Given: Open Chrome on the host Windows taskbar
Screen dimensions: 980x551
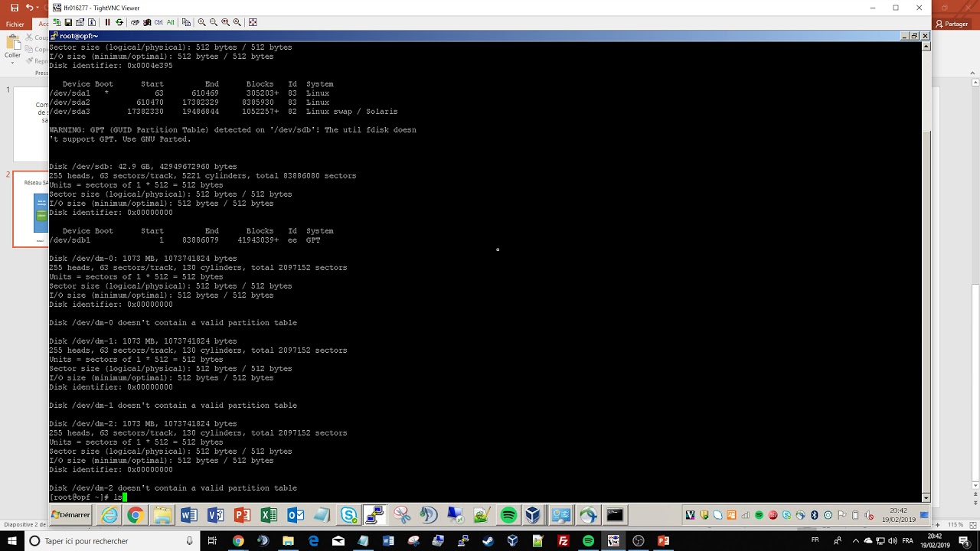Looking at the screenshot, I should (238, 541).
